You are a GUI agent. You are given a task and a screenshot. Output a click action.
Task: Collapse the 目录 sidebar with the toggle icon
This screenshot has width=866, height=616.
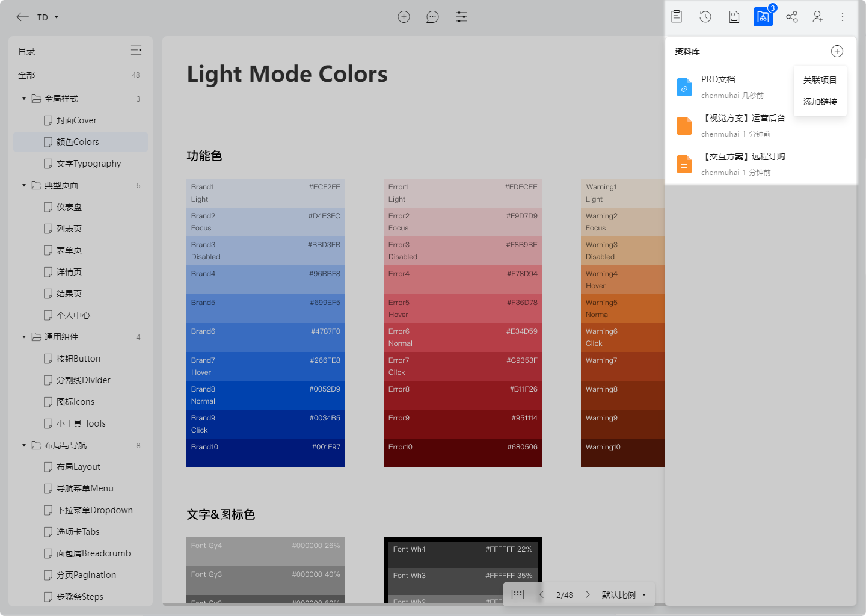click(x=136, y=50)
